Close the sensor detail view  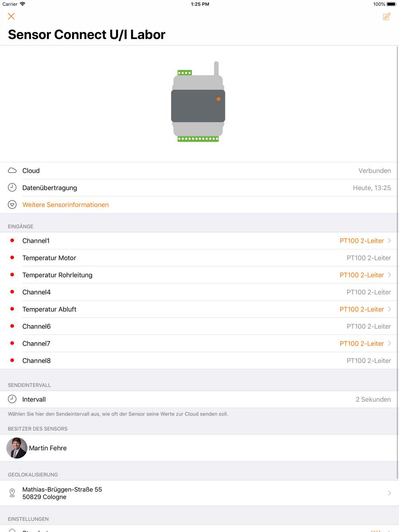click(x=11, y=16)
